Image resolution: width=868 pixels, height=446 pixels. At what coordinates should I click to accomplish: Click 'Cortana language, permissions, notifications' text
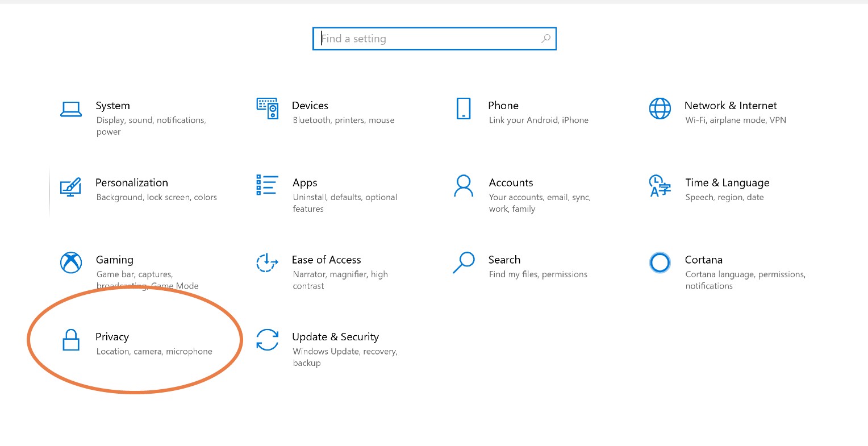coord(745,280)
